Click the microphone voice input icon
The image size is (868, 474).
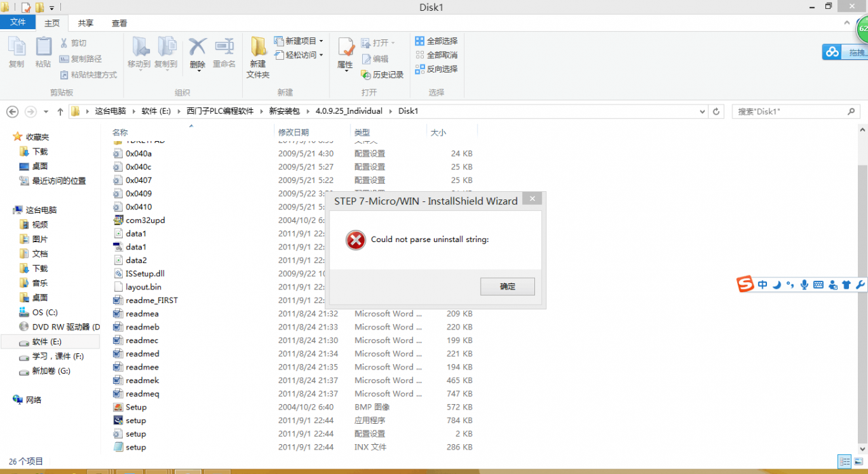pyautogui.click(x=804, y=285)
